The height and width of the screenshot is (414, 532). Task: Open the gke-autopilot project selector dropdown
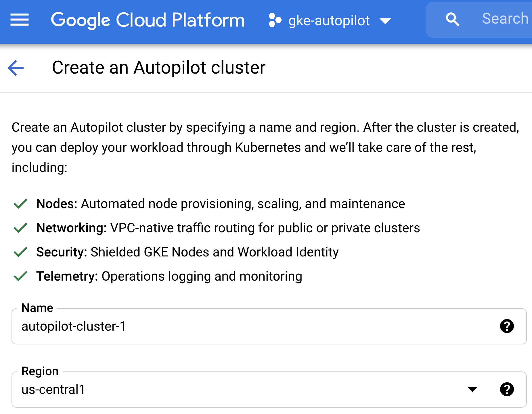385,21
